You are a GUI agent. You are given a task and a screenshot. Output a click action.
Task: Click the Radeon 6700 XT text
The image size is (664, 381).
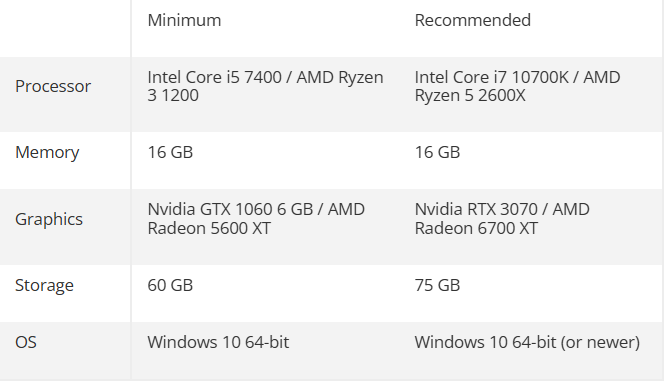[x=476, y=229]
